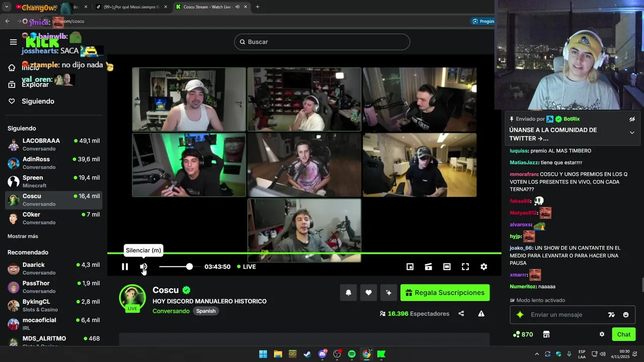This screenshot has height=362, width=644.
Task: Click Regala Suscripciones button
Action: [445, 293]
